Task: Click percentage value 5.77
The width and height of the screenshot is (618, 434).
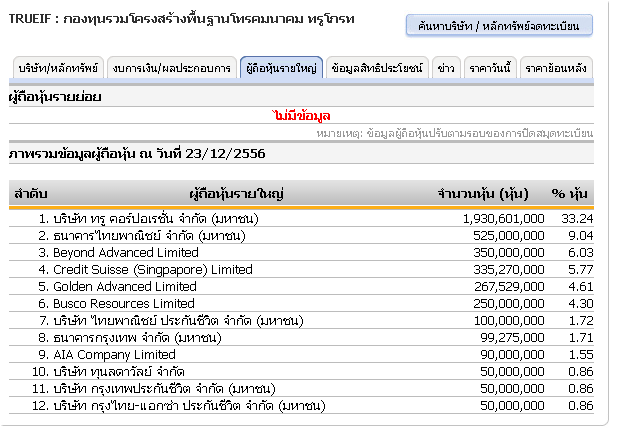Action: click(x=581, y=269)
